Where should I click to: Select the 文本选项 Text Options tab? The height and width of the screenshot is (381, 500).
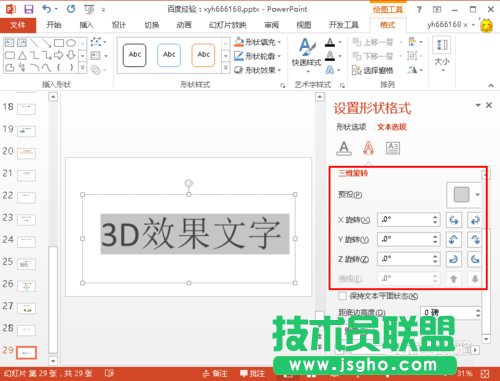point(392,127)
